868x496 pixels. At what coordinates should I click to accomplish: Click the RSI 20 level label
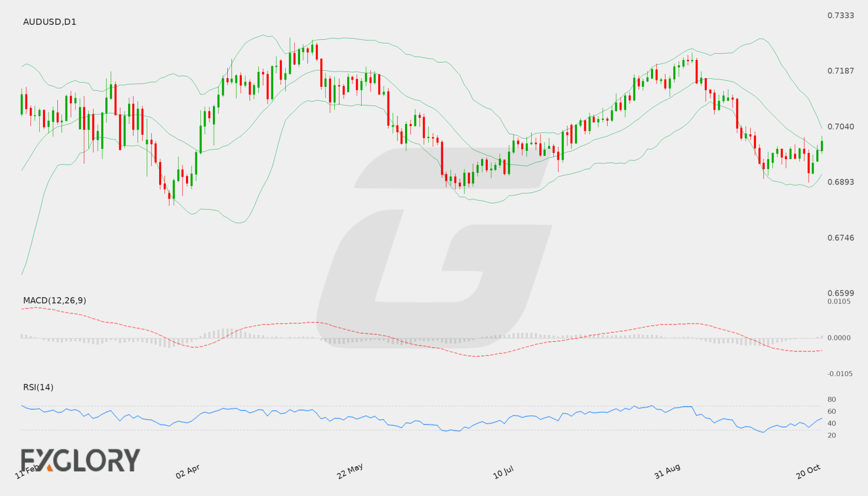point(832,435)
